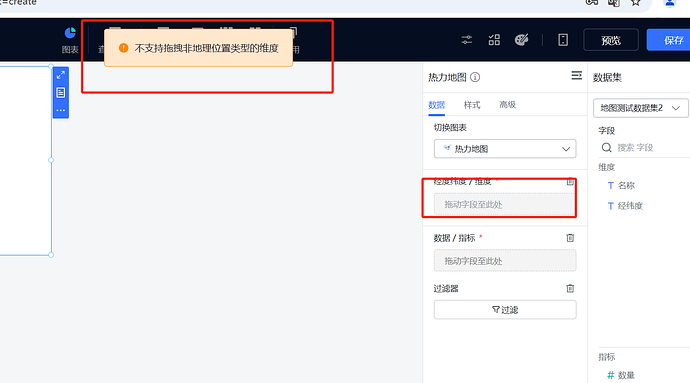Viewport: 690px width, 383px height.
Task: Expand the chart with the fullscreen arrows icon
Action: (x=61, y=75)
